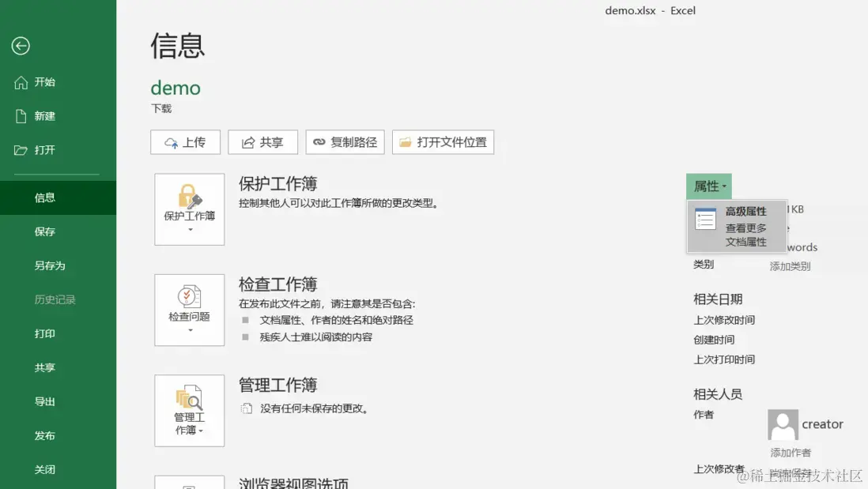Click the 打开 folder icon
Viewport: 868px width, 489px height.
point(21,150)
